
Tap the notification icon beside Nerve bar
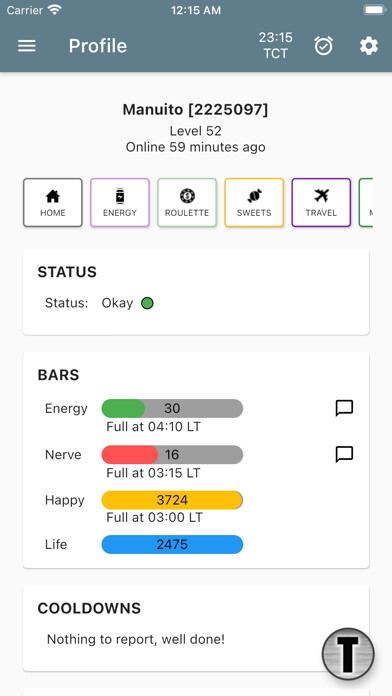pos(344,454)
